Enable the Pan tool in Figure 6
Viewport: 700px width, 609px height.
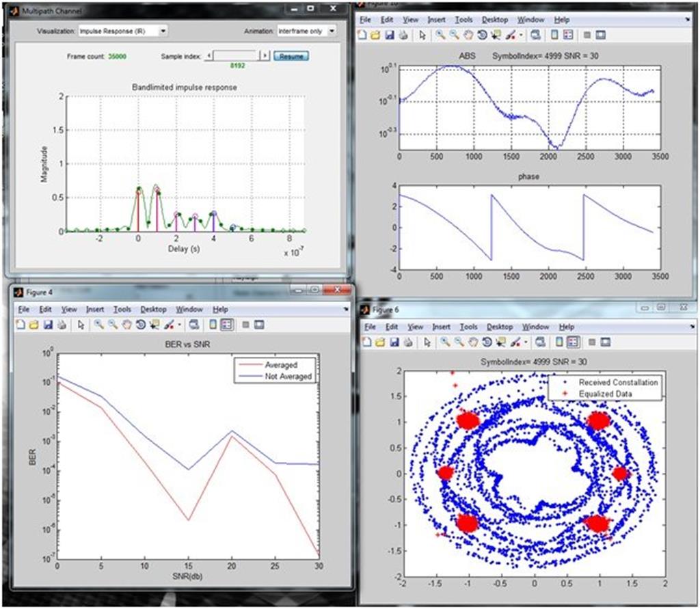coord(473,342)
